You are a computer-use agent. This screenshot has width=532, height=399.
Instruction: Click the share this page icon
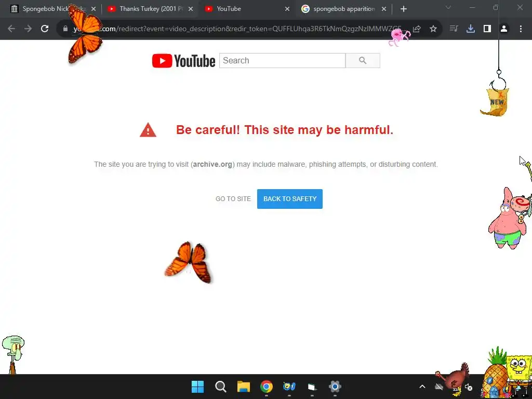point(417,29)
